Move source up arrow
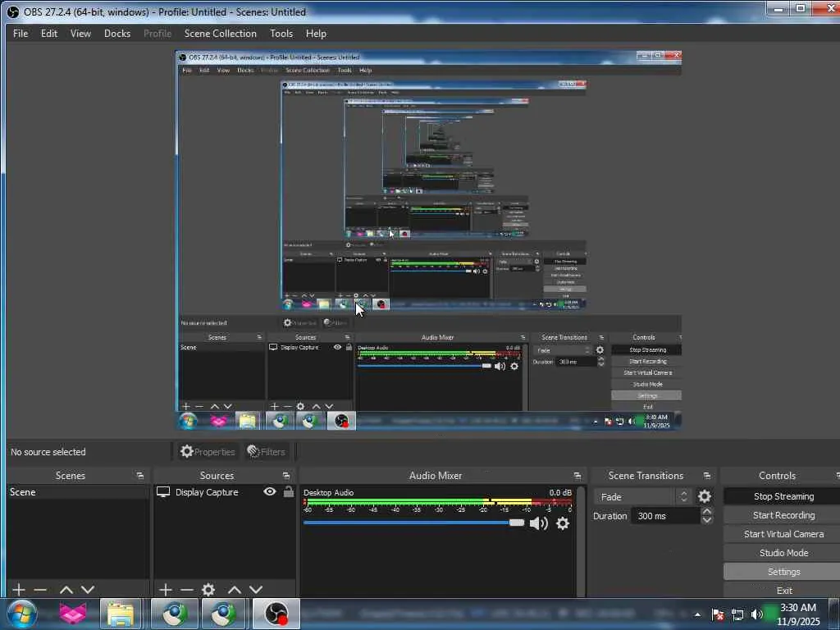Viewport: 840px width, 630px height. 234,590
